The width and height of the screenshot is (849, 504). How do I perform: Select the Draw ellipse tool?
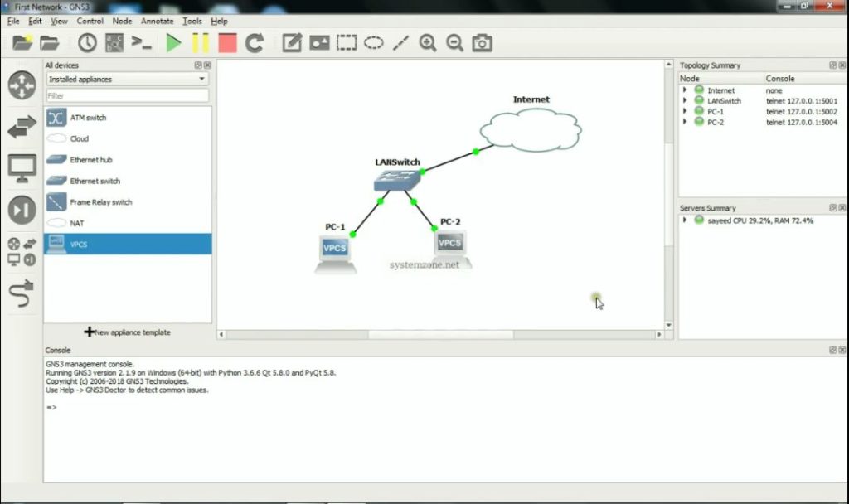click(x=373, y=42)
